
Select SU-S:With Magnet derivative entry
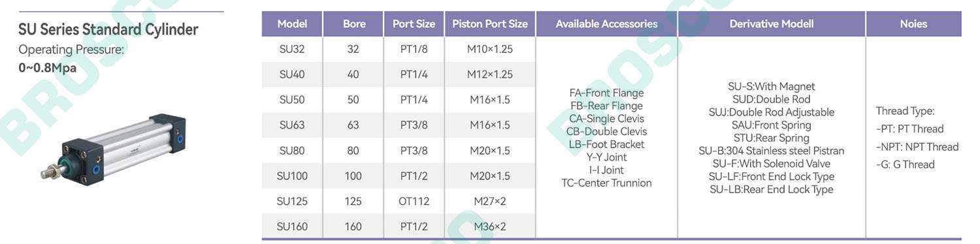pos(772,86)
